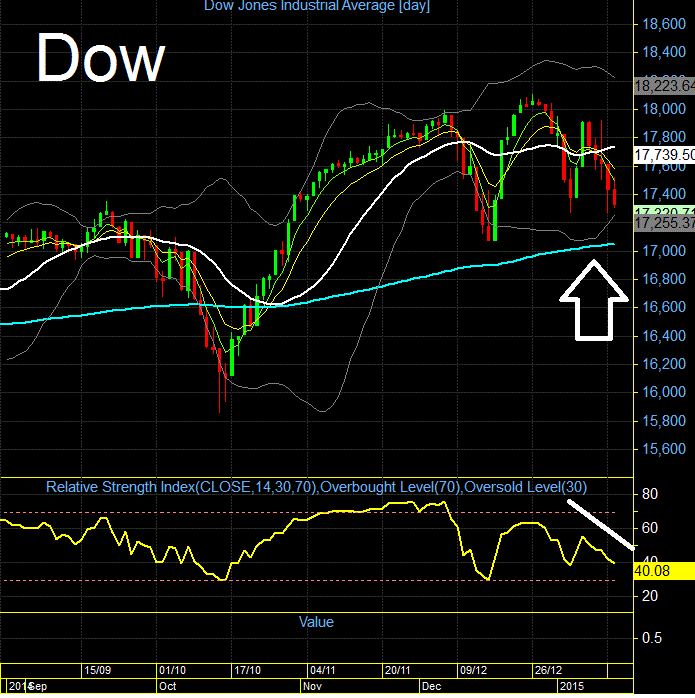Click the 20/11 date marker
This screenshot has width=695, height=698.
398,670
